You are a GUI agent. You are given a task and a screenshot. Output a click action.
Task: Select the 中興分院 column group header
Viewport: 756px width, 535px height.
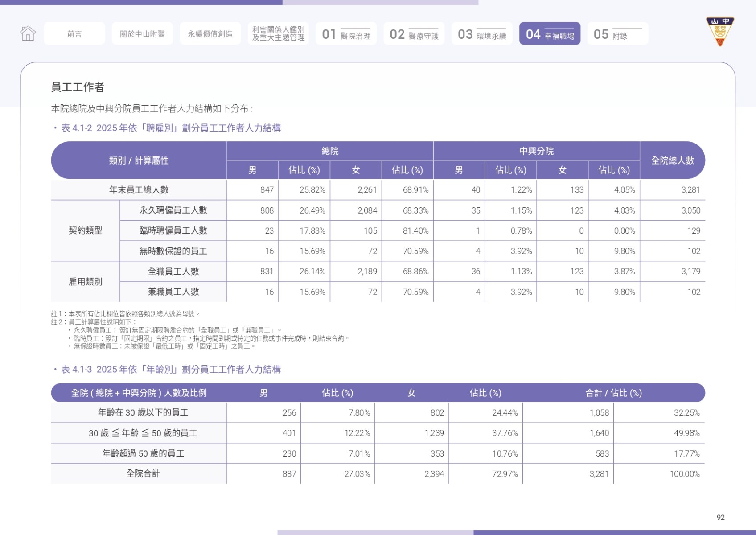pos(536,151)
